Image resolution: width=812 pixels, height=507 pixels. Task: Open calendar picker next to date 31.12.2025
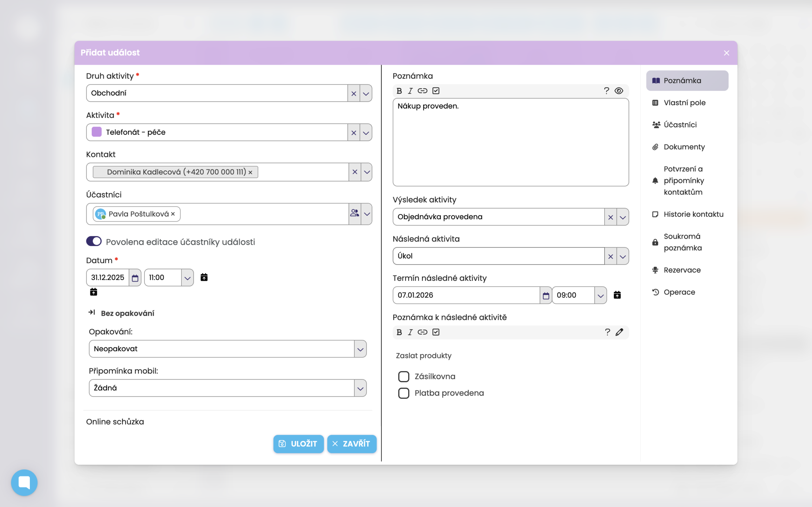pos(135,278)
